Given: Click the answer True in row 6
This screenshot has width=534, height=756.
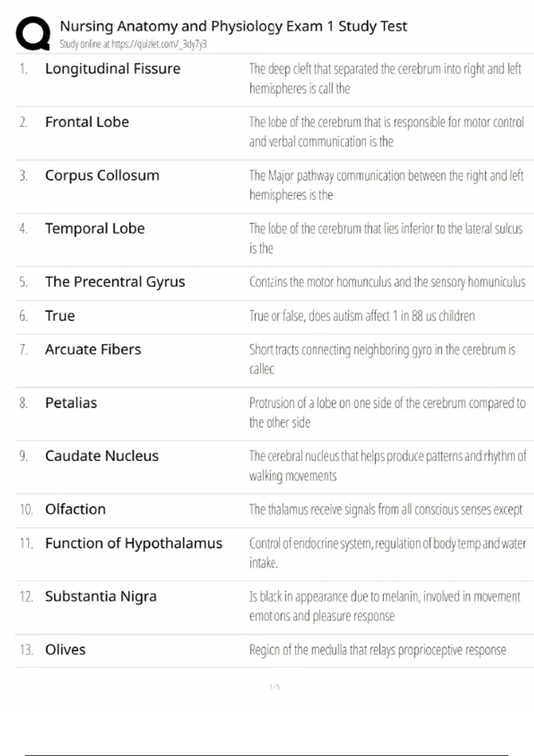Looking at the screenshot, I should [x=60, y=316].
